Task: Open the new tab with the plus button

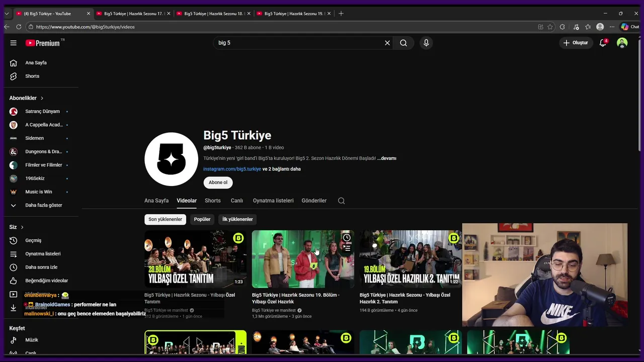Action: 341,14
